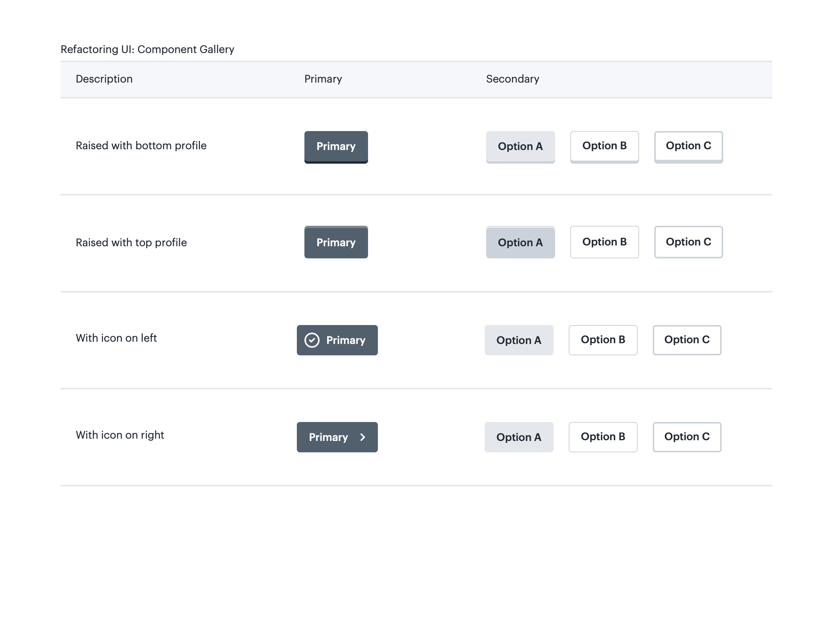Choose Option C in icon on left row
The height and width of the screenshot is (644, 833).
(x=686, y=339)
